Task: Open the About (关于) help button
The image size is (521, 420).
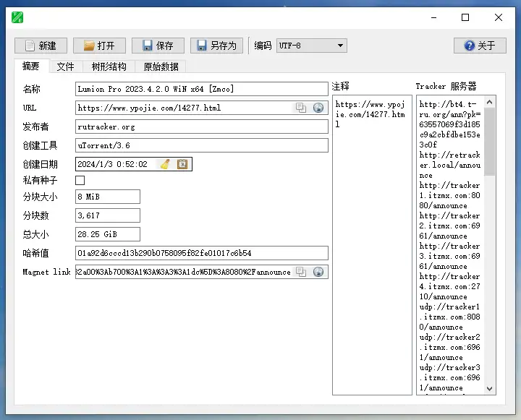Action: tap(479, 46)
